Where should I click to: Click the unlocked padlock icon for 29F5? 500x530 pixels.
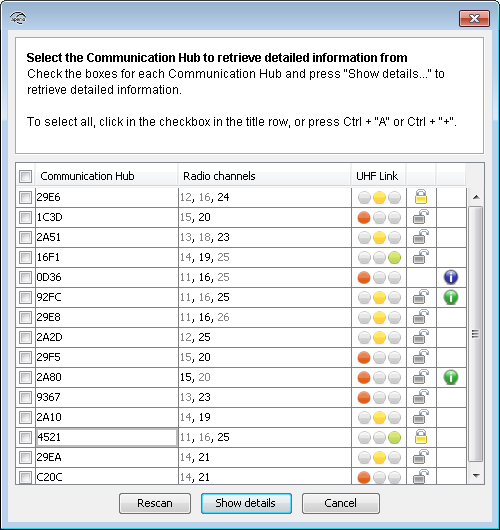[421, 357]
